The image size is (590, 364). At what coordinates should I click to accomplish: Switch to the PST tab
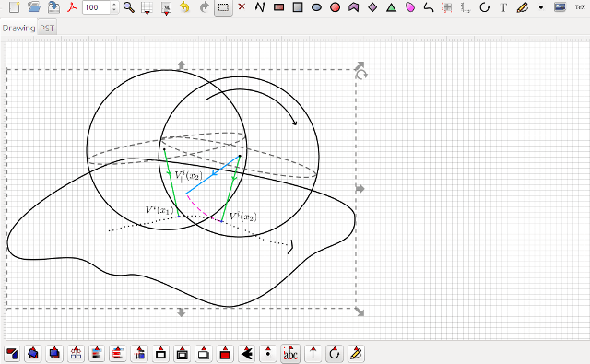tap(47, 29)
